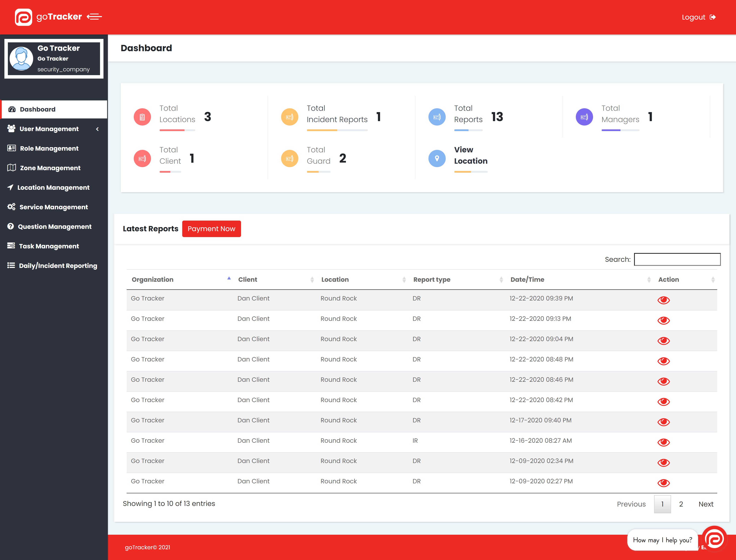Open Daily/Incident Reporting menu item
Screen dimensions: 736x560
(58, 266)
